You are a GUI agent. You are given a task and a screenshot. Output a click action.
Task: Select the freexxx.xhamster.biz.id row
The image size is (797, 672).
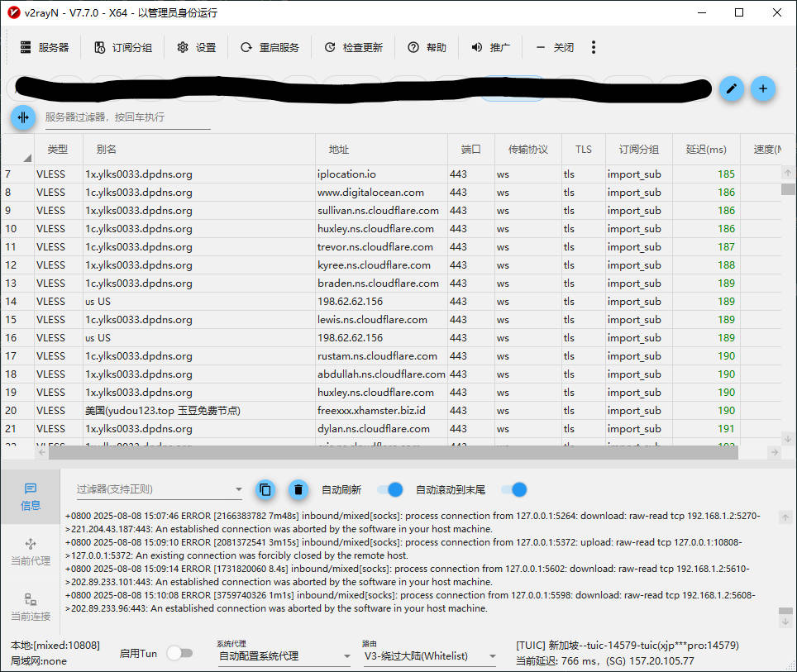coord(391,411)
